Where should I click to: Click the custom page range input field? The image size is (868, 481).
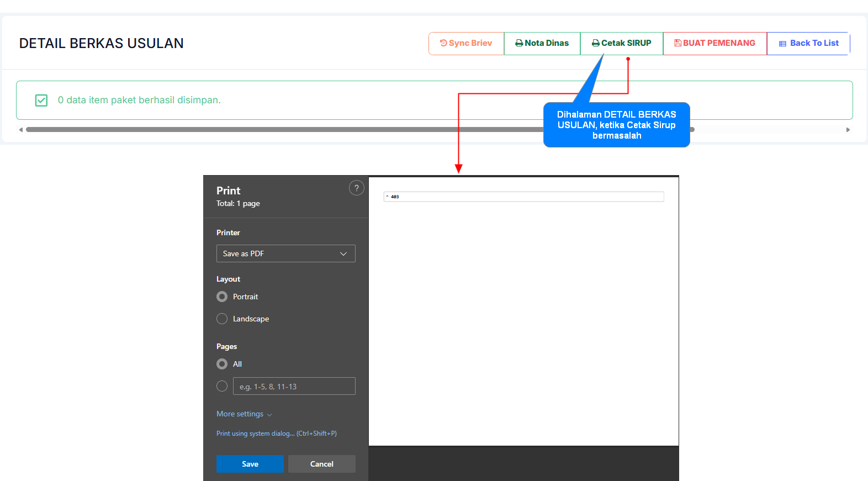pyautogui.click(x=294, y=386)
